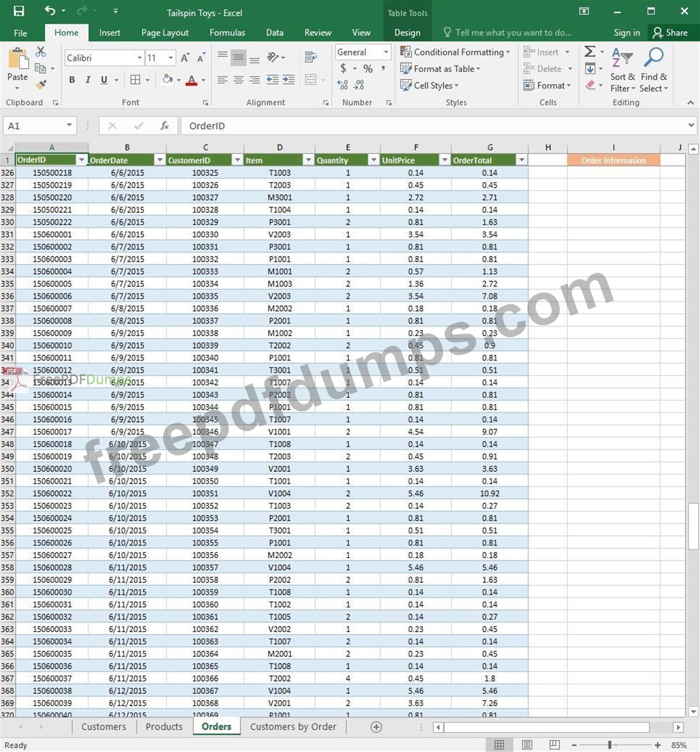
Task: Open Quantity column filter dropdown
Action: tap(373, 160)
